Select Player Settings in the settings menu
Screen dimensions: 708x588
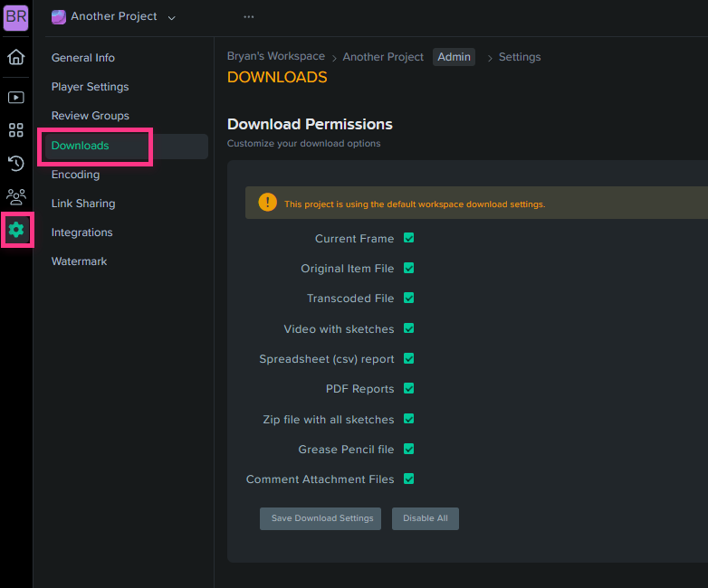[90, 87]
